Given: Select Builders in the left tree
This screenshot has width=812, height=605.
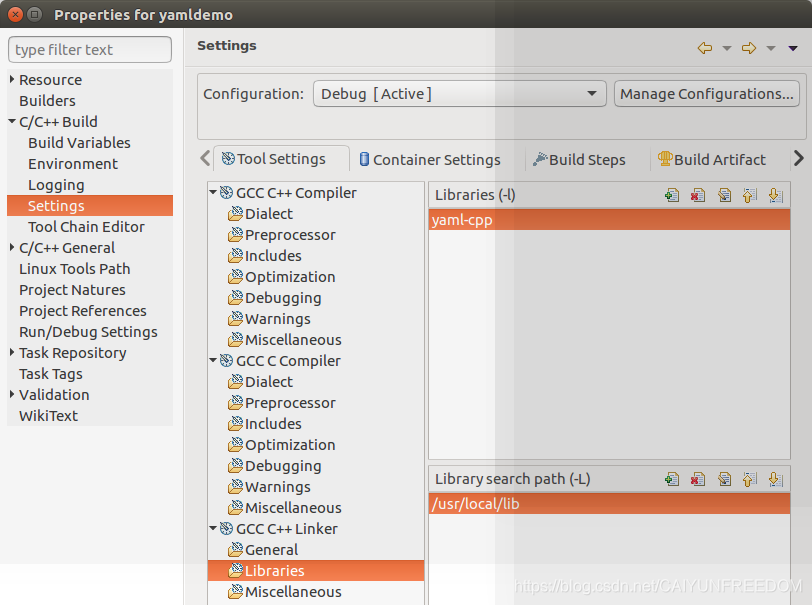Looking at the screenshot, I should coord(47,100).
